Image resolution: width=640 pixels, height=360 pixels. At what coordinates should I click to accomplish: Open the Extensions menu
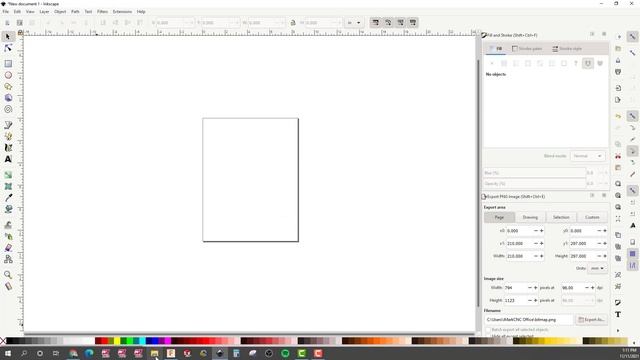click(x=122, y=12)
